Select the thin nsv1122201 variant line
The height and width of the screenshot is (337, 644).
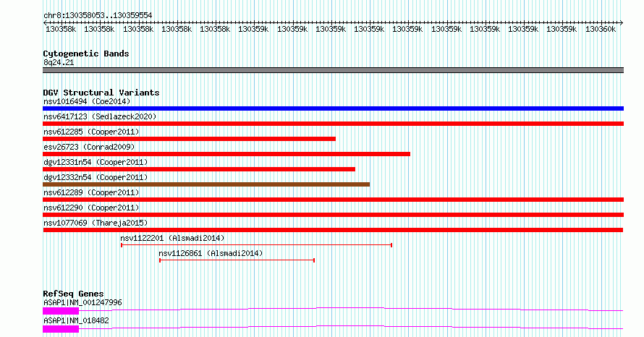(x=257, y=245)
